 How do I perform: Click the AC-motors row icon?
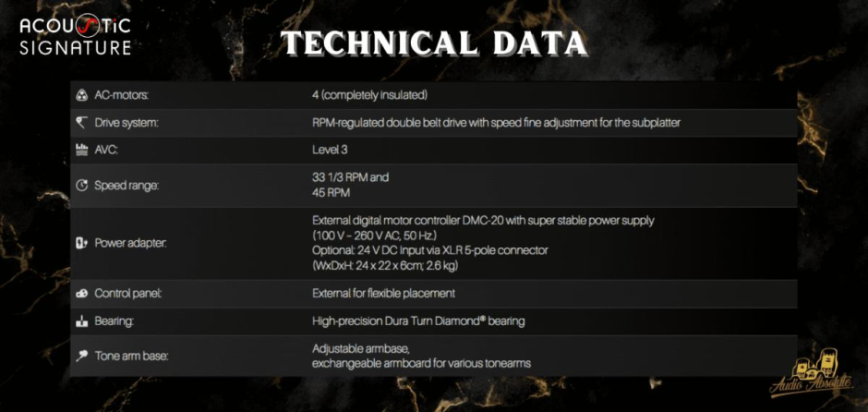81,95
